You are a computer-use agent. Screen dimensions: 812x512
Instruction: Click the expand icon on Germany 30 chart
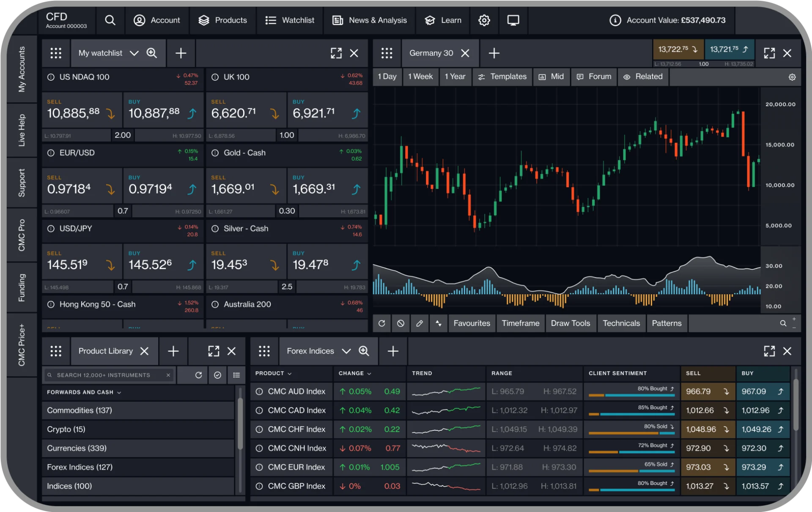[x=770, y=52]
